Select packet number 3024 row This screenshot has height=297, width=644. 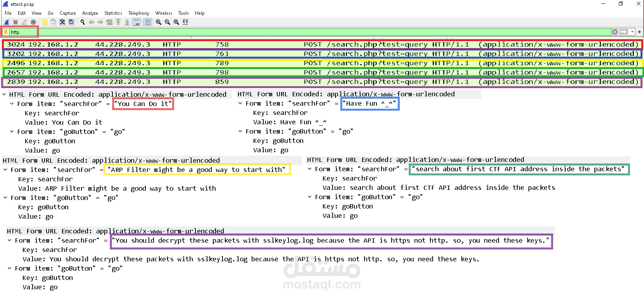coord(322,44)
